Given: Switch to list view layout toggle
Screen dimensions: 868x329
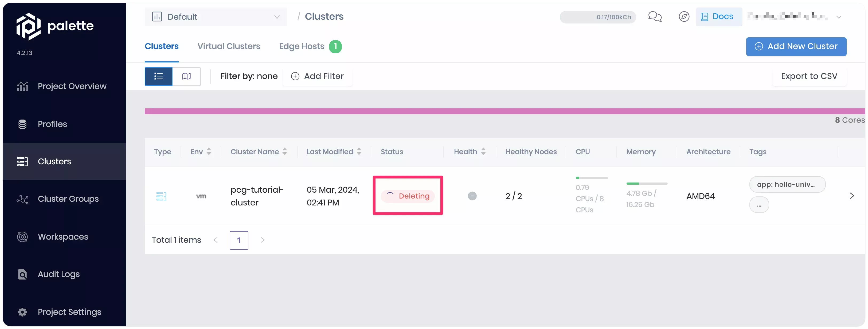Looking at the screenshot, I should (159, 76).
